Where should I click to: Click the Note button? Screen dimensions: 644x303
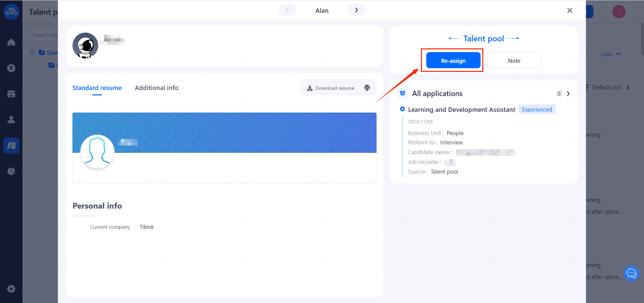[x=514, y=60]
